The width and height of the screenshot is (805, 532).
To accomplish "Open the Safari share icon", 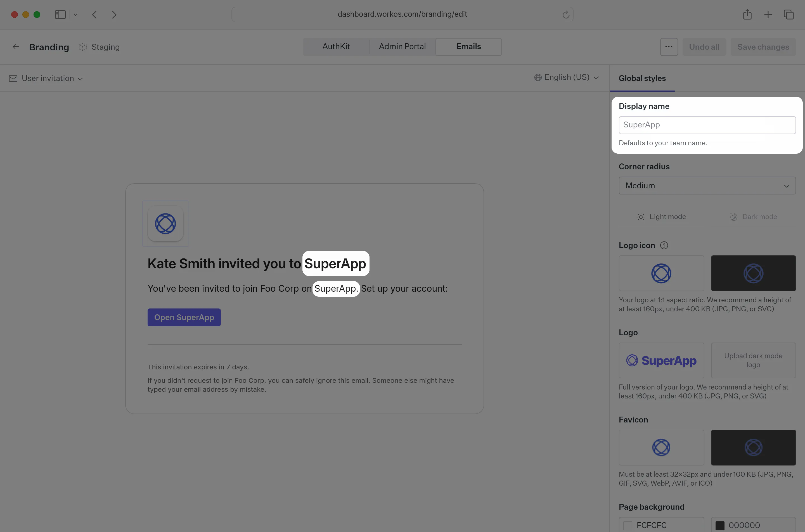I will click(747, 14).
